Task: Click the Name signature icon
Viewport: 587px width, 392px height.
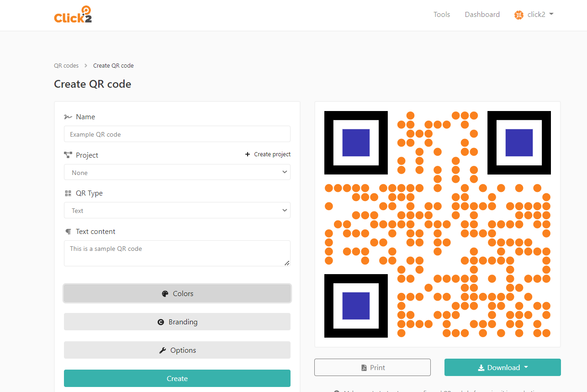Action: click(68, 117)
